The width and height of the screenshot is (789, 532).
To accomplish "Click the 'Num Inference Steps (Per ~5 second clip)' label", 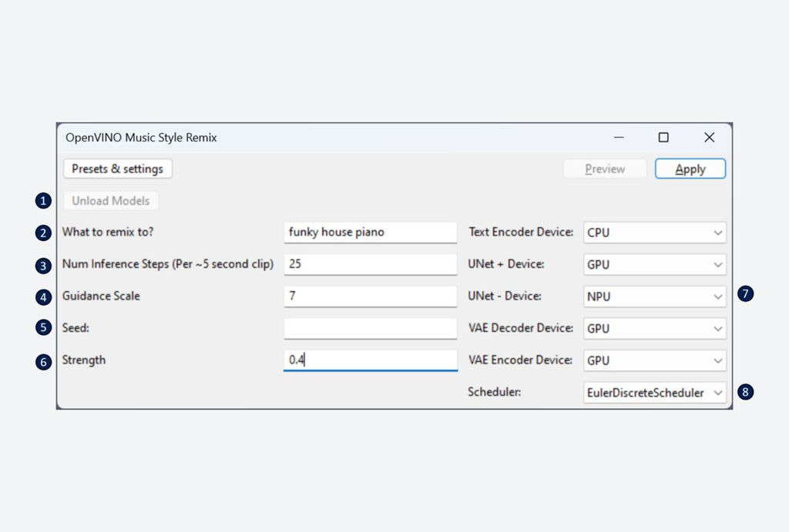I will 167,264.
